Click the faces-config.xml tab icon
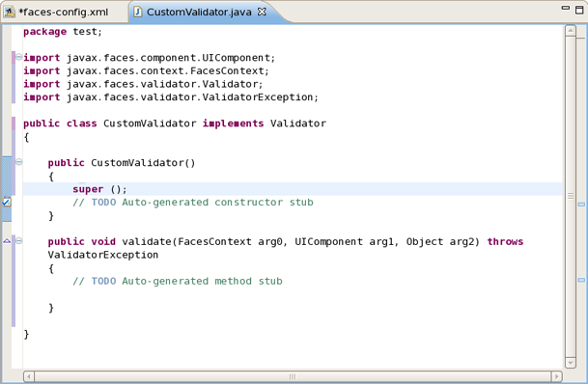Screen dimensions: 588x384 pos(10,13)
